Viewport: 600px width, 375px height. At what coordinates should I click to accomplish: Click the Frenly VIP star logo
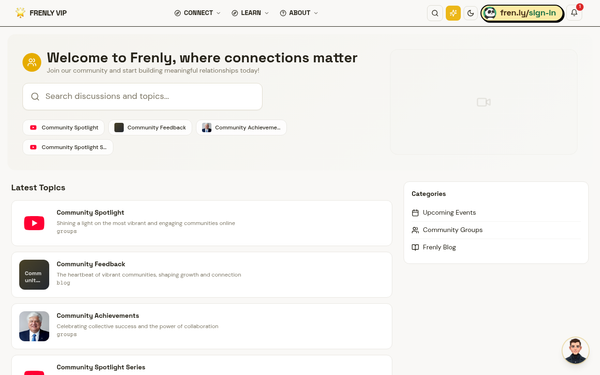click(20, 13)
